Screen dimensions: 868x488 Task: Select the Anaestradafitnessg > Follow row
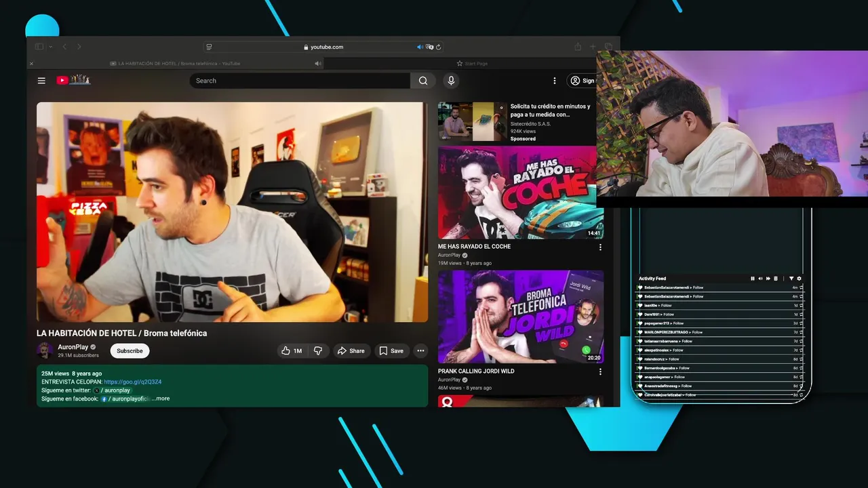[x=720, y=386]
